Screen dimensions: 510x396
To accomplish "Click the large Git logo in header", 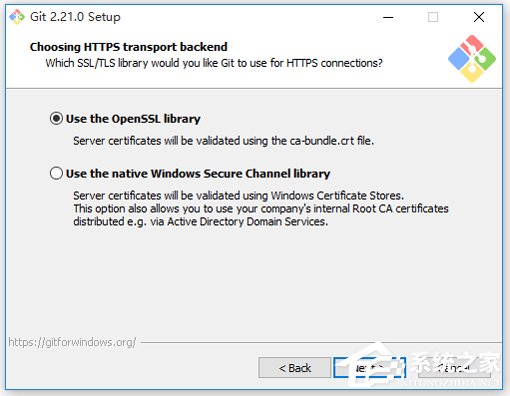I will pos(472,59).
